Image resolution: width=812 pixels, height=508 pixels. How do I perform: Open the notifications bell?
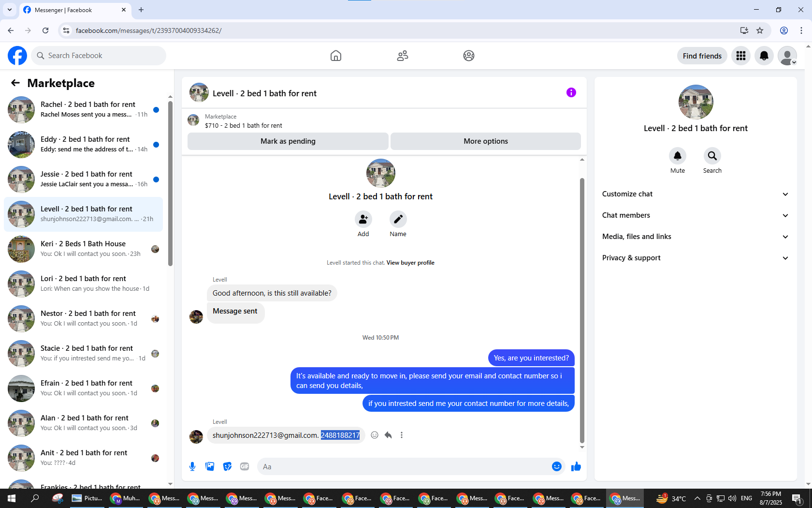pyautogui.click(x=764, y=56)
